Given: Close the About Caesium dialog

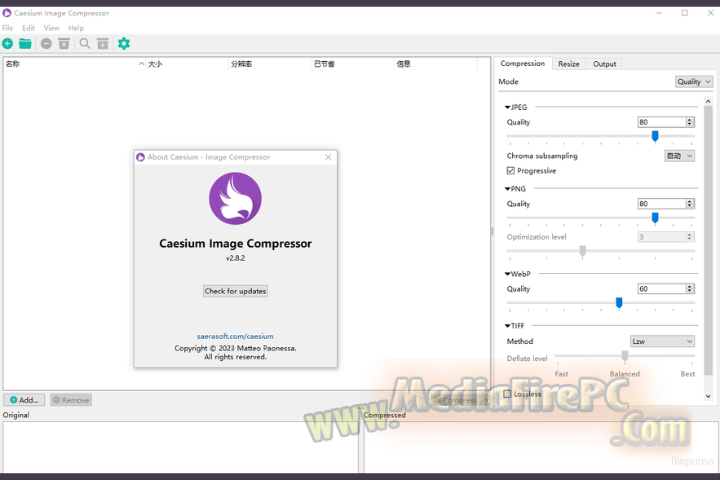Looking at the screenshot, I should (328, 157).
